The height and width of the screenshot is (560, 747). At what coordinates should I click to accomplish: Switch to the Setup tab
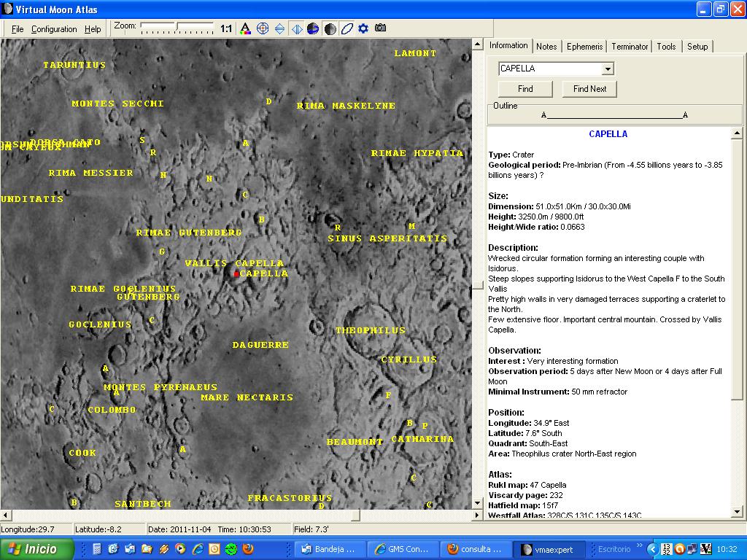pyautogui.click(x=697, y=46)
